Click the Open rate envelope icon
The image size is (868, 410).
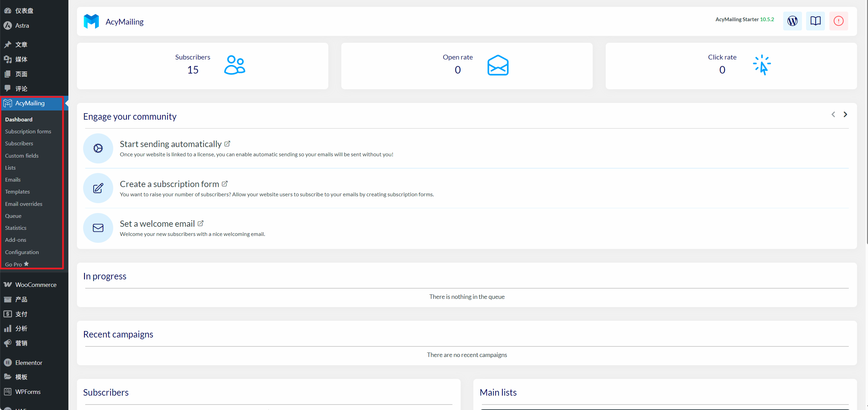[498, 65]
